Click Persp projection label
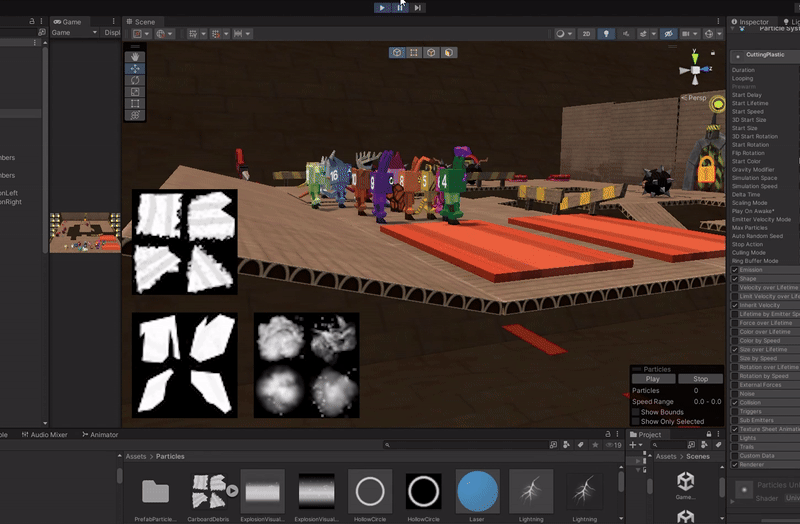Screen dimensions: 800x524 click(x=697, y=97)
